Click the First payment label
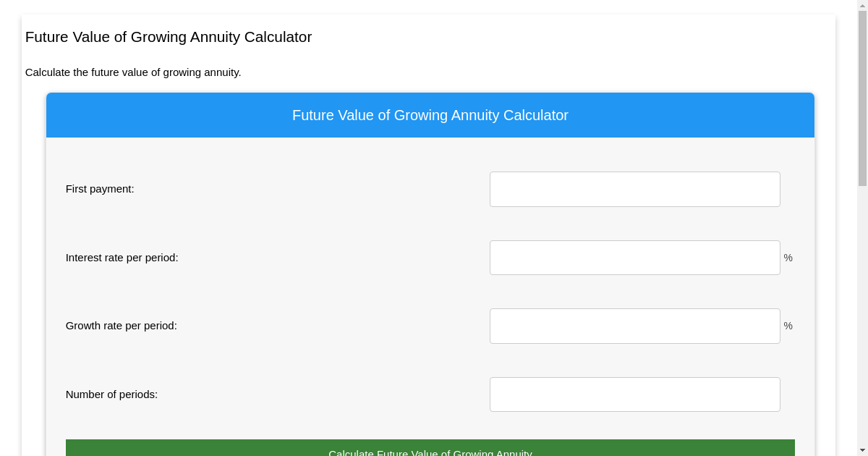Screen dimensions: 868x456 [100, 189]
